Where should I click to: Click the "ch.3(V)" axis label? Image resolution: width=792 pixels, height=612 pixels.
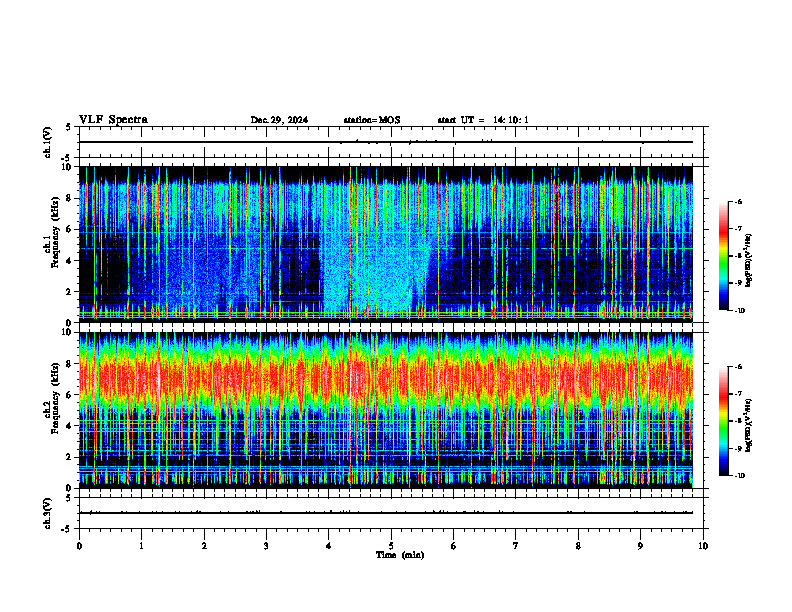click(48, 513)
